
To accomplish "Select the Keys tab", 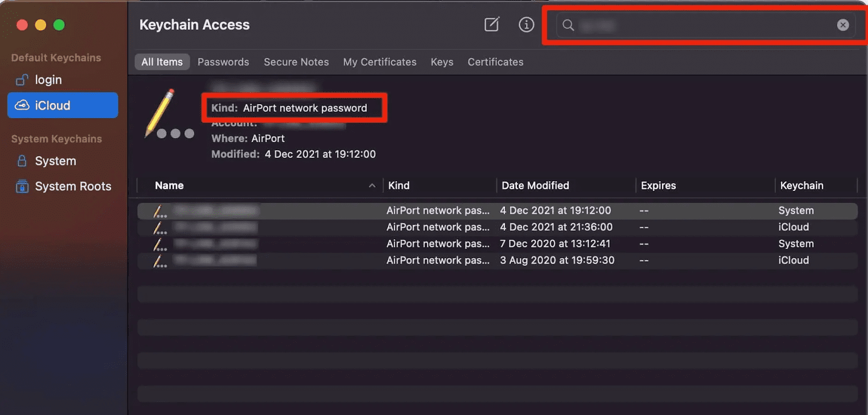I will pyautogui.click(x=442, y=62).
